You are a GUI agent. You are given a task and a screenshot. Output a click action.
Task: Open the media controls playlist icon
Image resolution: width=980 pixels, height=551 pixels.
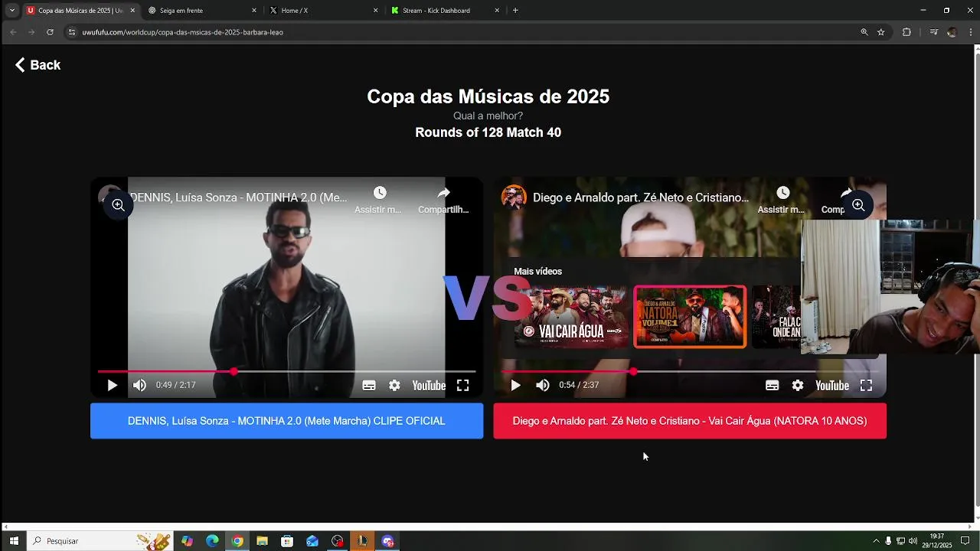(x=933, y=32)
